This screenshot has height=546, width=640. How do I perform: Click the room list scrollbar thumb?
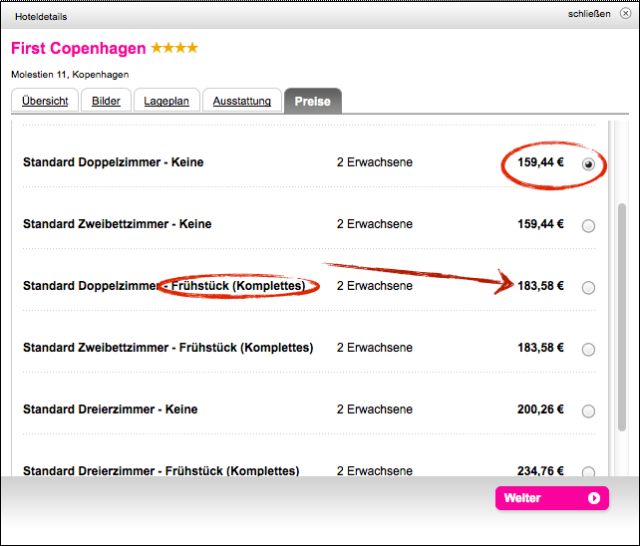click(622, 317)
